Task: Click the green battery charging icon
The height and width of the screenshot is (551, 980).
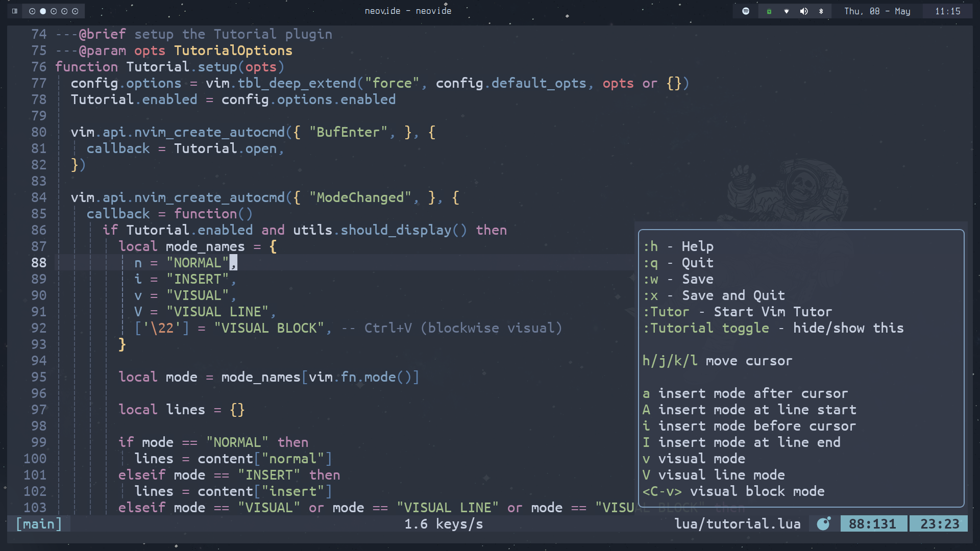Action: 769,11
